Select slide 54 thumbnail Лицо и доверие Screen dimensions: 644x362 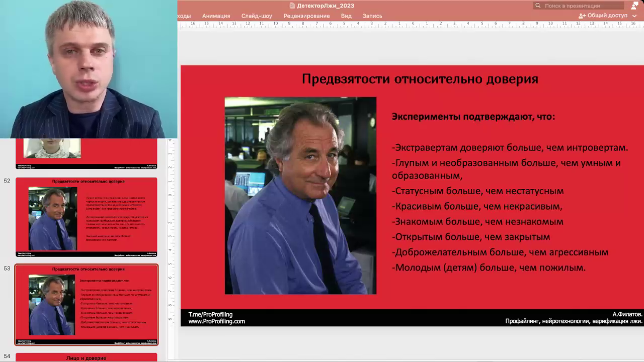pyautogui.click(x=86, y=357)
